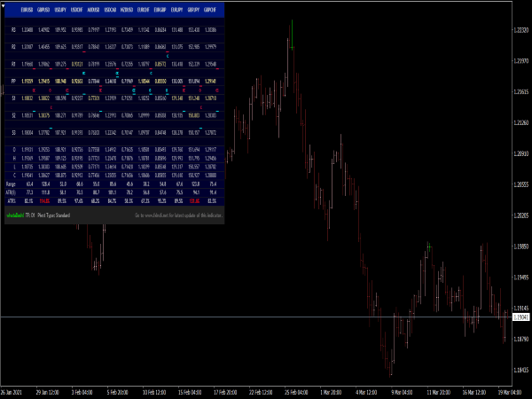The image size is (532, 399).
Task: Select the EURJPY column header
Action: 176,10
